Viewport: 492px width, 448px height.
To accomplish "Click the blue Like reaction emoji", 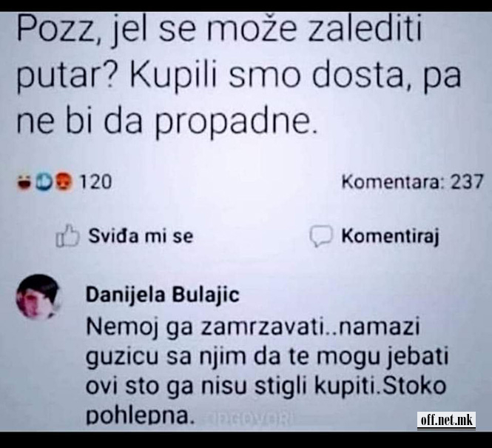I will point(44,182).
